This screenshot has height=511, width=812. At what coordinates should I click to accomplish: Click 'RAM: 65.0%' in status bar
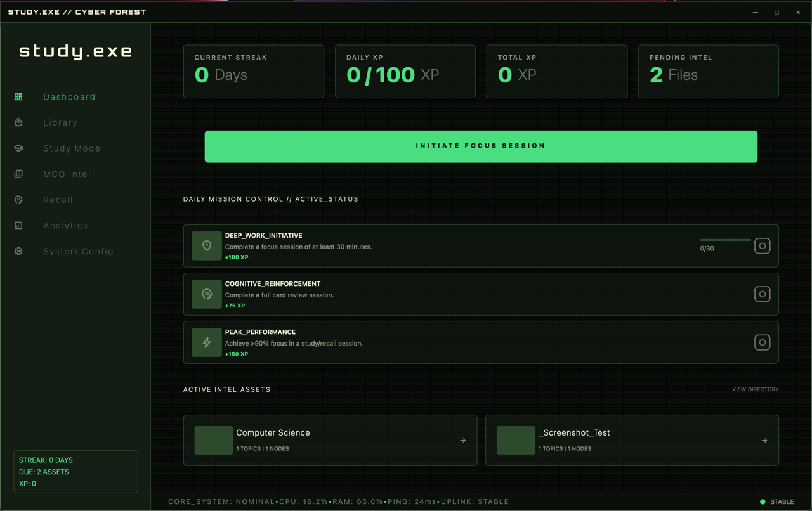[358, 501]
